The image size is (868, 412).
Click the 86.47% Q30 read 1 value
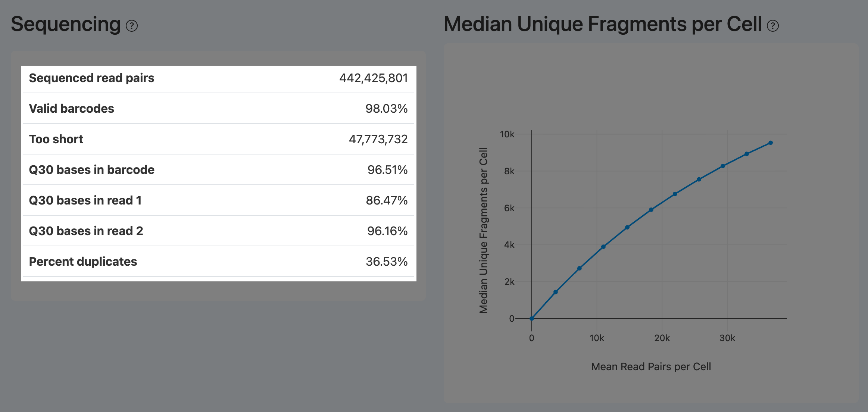coord(387,200)
